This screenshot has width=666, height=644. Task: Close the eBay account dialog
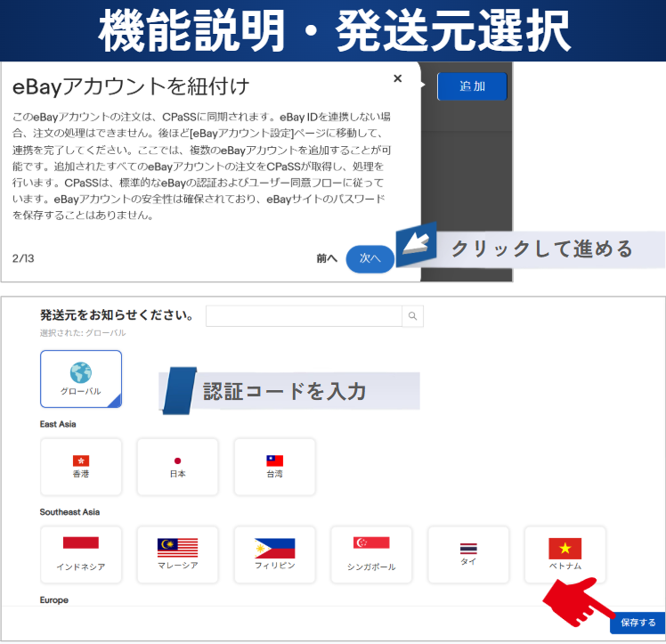pyautogui.click(x=397, y=78)
